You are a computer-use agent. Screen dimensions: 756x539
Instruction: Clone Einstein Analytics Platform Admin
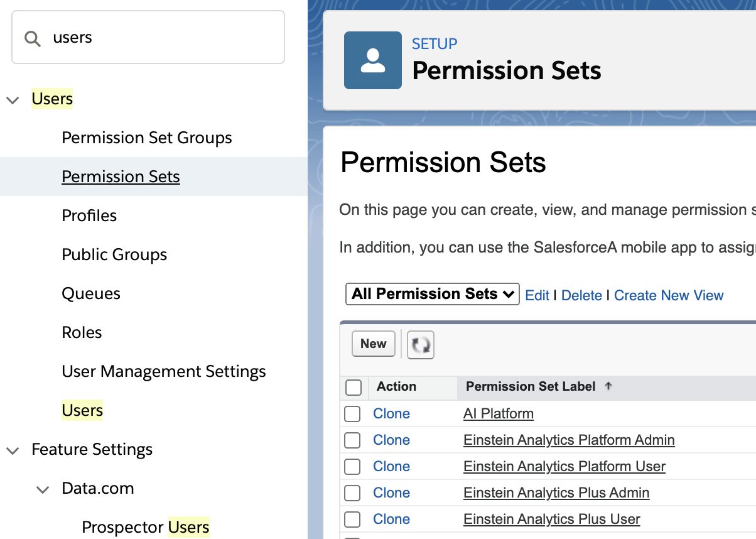click(x=391, y=440)
